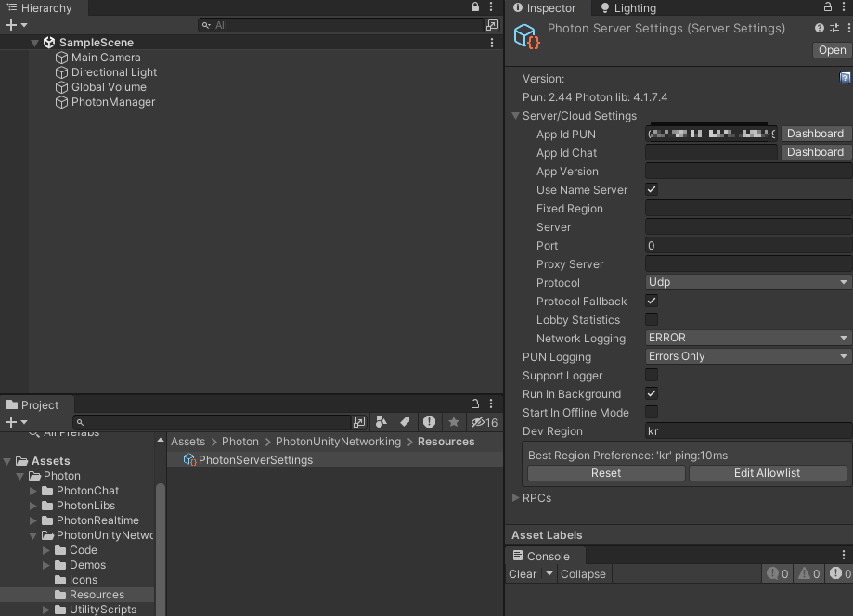The image size is (853, 616).
Task: Collapse SampleScene in Hierarchy
Action: tap(35, 43)
